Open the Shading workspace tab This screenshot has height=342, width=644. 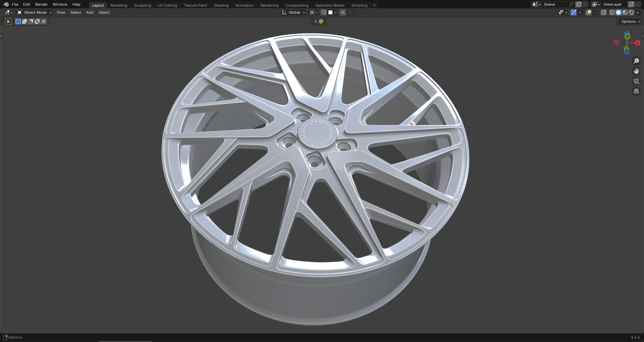(221, 5)
